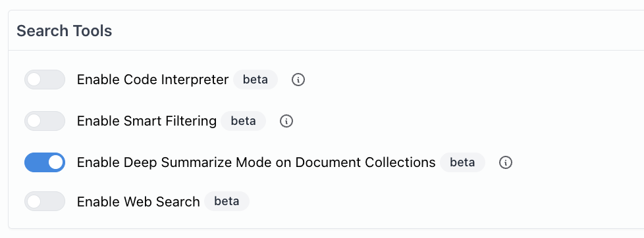644x238 pixels.
Task: Enable the Code Interpreter toggle
Action: pos(45,80)
